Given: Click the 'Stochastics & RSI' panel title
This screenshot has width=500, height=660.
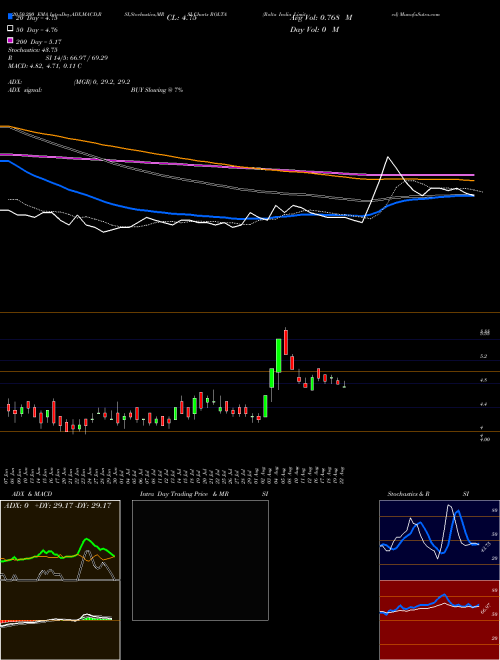Looking at the screenshot, I should click(428, 494).
